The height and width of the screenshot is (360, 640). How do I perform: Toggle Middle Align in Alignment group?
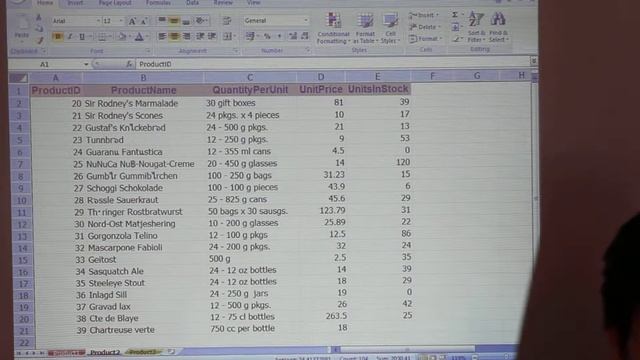(x=174, y=21)
